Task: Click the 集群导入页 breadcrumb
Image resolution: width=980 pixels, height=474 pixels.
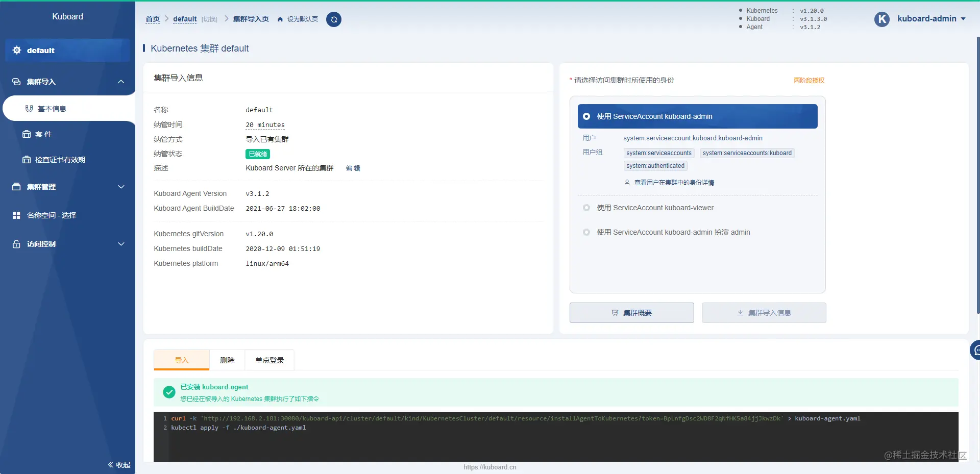Action: [x=251, y=19]
